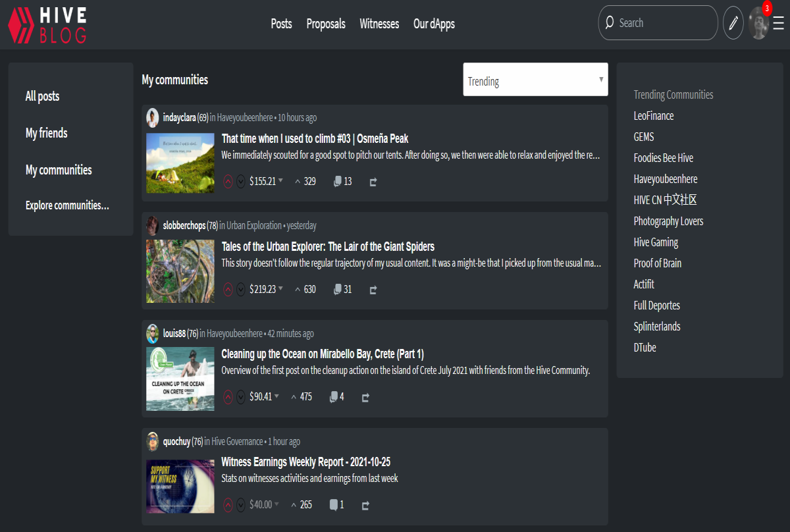Upvote the Witness Earnings Weekly Report

(x=228, y=505)
